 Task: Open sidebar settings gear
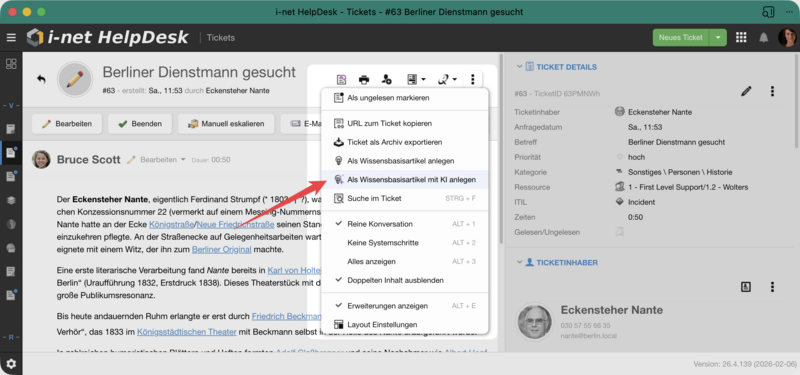[11, 364]
